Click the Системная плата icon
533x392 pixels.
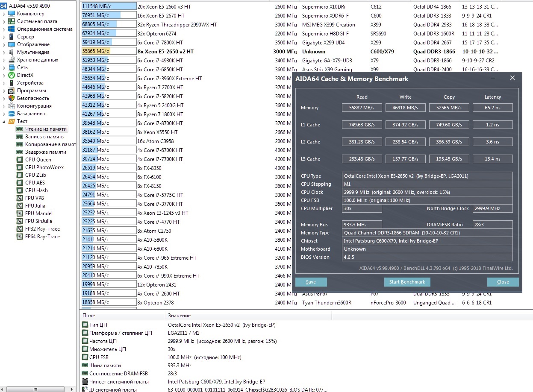[12, 21]
